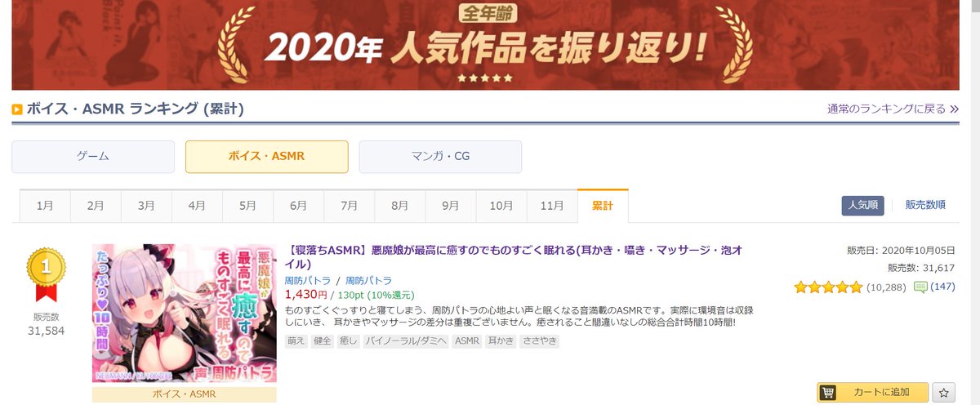Click the ボイス・ASMR label under the thumbnail

[x=185, y=394]
